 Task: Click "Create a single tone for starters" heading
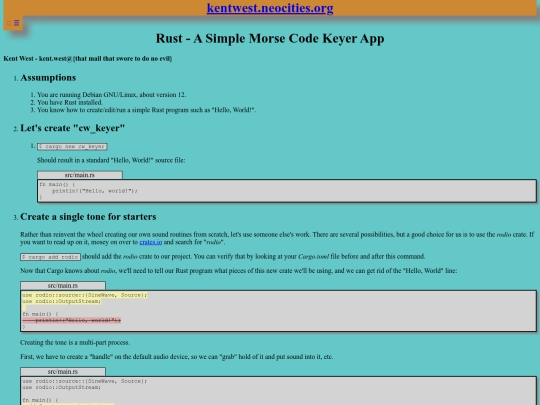pyautogui.click(x=88, y=217)
